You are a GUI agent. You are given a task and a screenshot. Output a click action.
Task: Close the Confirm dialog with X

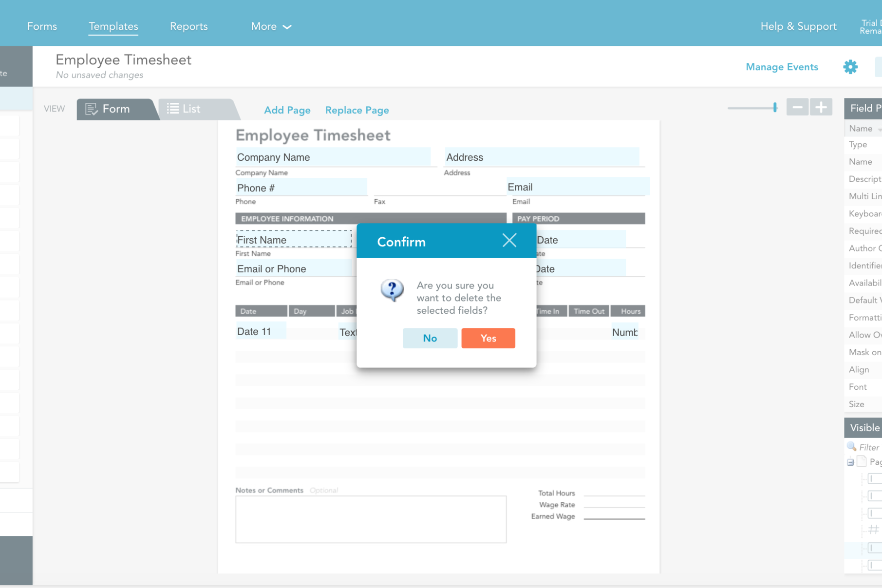(509, 240)
